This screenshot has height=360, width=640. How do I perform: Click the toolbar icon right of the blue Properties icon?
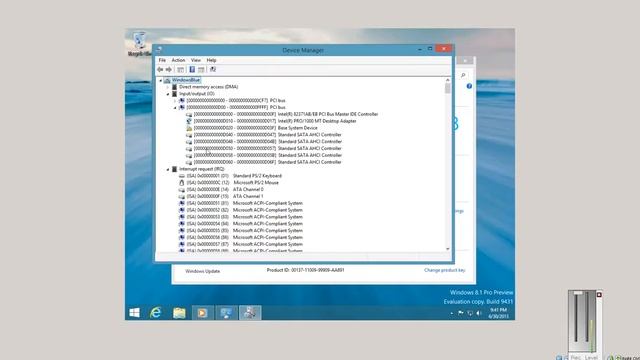(x=201, y=69)
